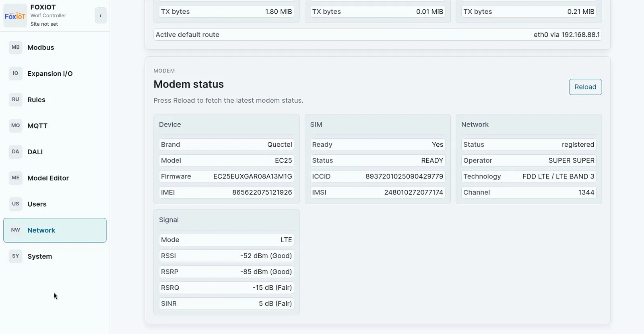The width and height of the screenshot is (644, 334).
Task: Click the RSRQ -15 dB (Fair) value
Action: click(272, 288)
